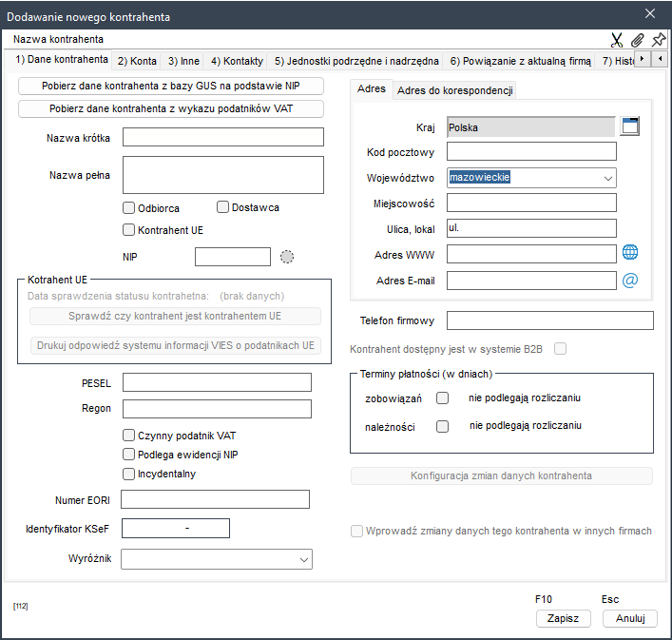Open the Województwo dropdown
Screen dimensions: 672x640
tap(607, 179)
